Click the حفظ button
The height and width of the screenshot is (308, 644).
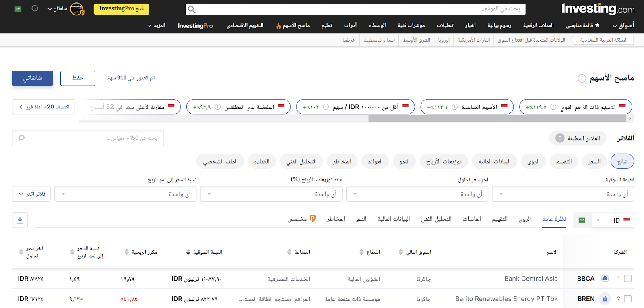[78, 78]
